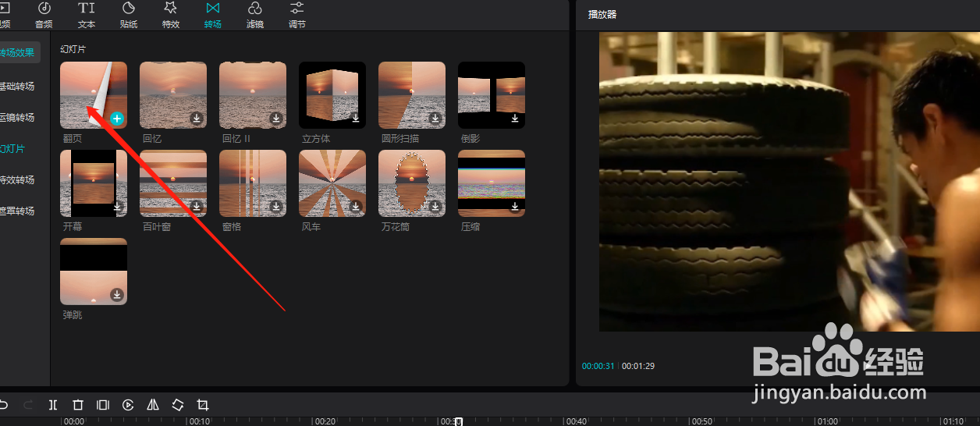980x426 pixels.
Task: Preview the 窗格 transition thumbnail
Action: click(253, 183)
